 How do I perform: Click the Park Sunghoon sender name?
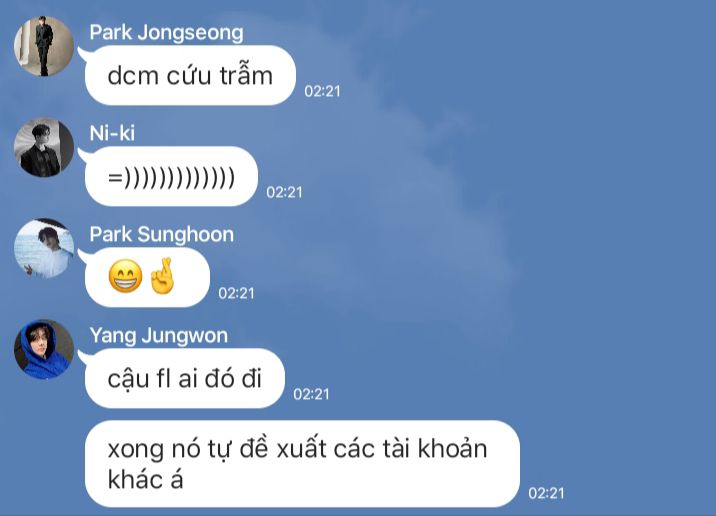pyautogui.click(x=162, y=234)
